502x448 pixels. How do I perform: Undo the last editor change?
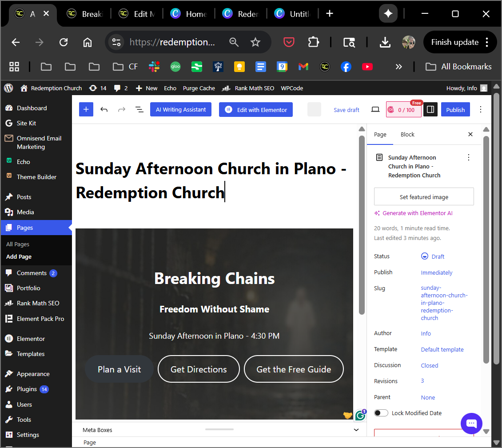click(x=104, y=110)
